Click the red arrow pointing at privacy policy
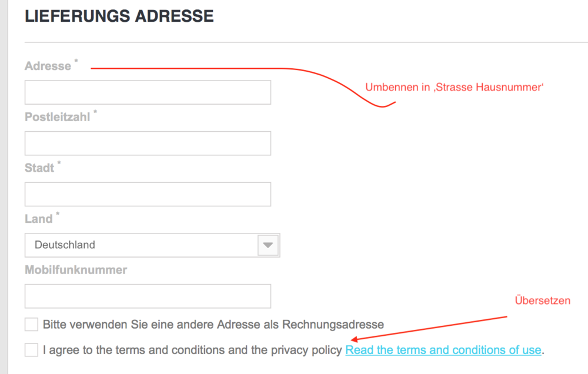Viewport: 588px width, 374px height. pos(429,329)
